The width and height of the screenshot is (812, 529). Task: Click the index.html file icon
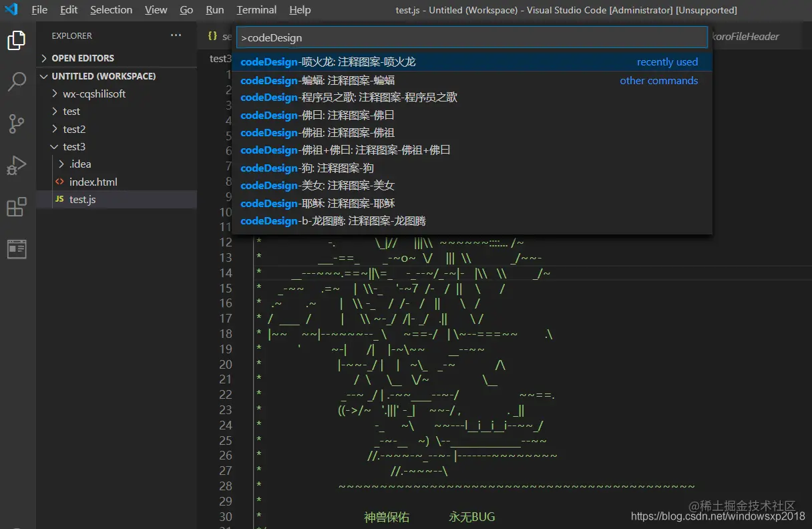click(x=59, y=182)
